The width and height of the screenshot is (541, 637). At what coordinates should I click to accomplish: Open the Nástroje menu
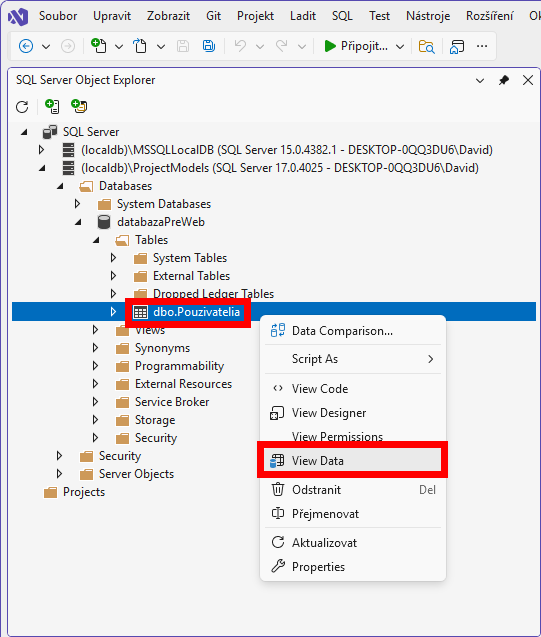click(x=428, y=16)
